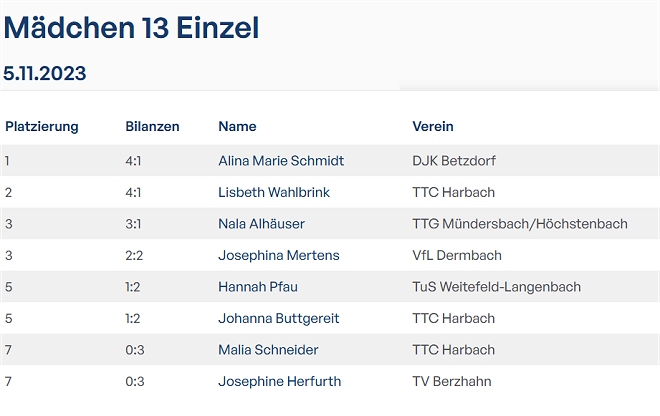Click the TV Berzhahn club cell
This screenshot has height=416, width=660.
pyautogui.click(x=451, y=382)
